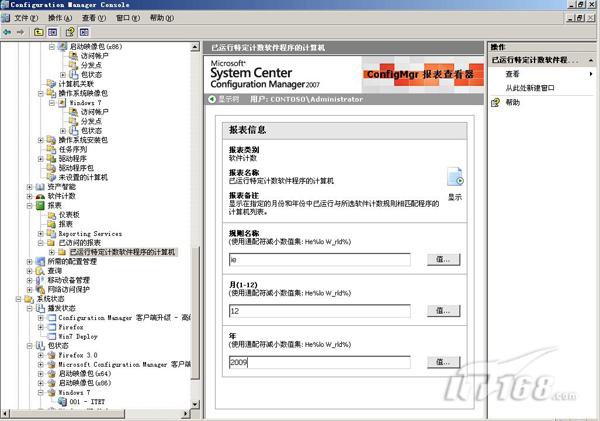
Task: Click tree pane horizontal scrollbar right arrow
Action: coord(186,414)
